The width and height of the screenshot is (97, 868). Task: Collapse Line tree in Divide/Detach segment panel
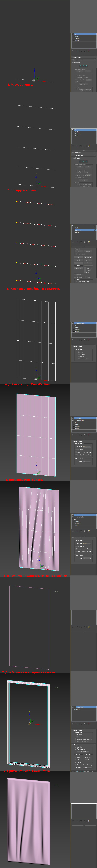[x=73, y=226]
